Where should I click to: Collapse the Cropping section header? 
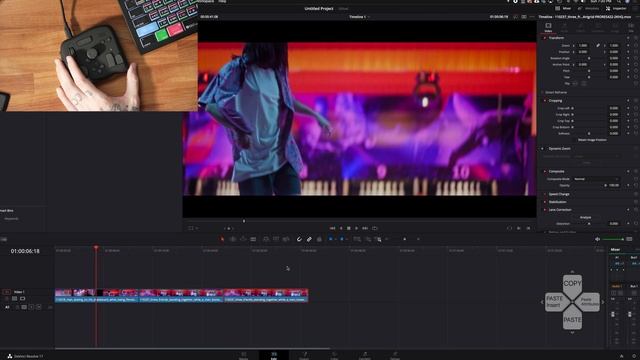point(555,100)
